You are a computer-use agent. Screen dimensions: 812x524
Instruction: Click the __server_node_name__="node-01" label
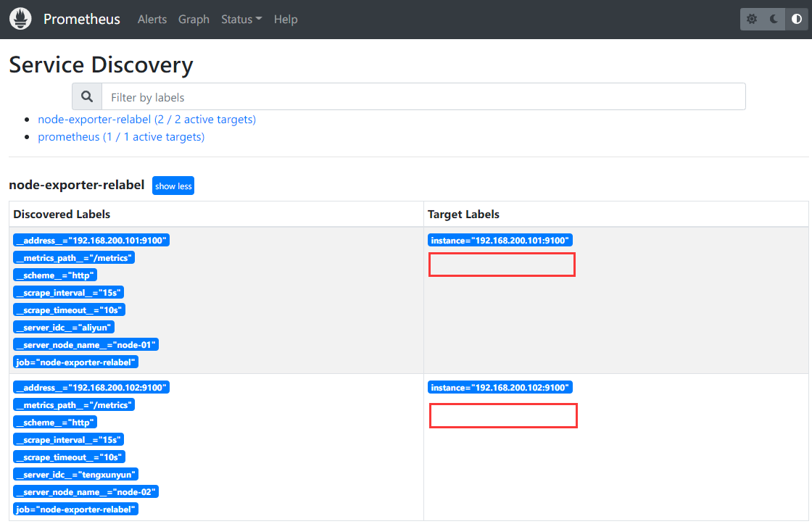tap(86, 345)
